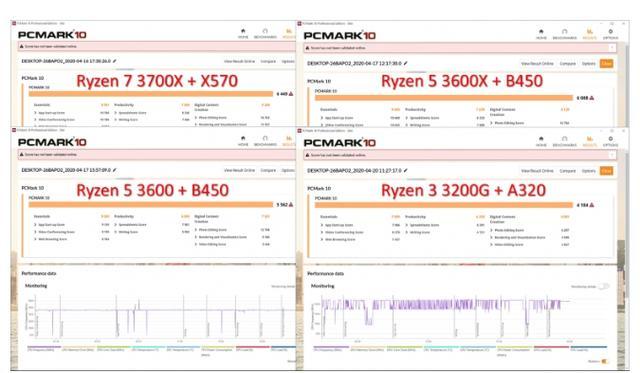Toggle dark blue CPU load legend in Ryzen 3 3200G chart
Viewport: 640px width, 373px height.
pyautogui.click(x=588, y=349)
